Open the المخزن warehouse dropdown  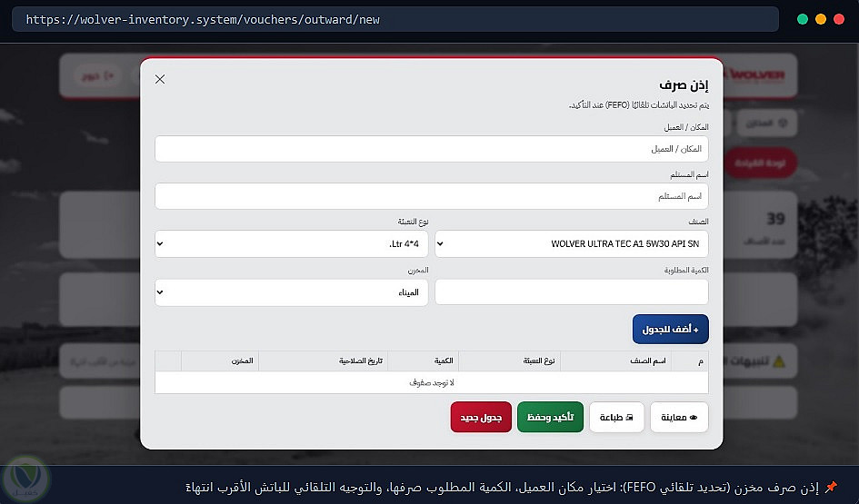(292, 292)
